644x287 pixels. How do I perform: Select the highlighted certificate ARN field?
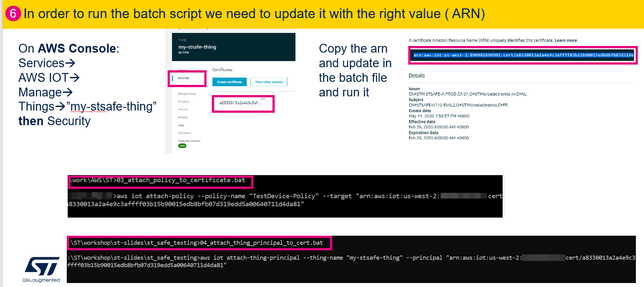[523, 55]
